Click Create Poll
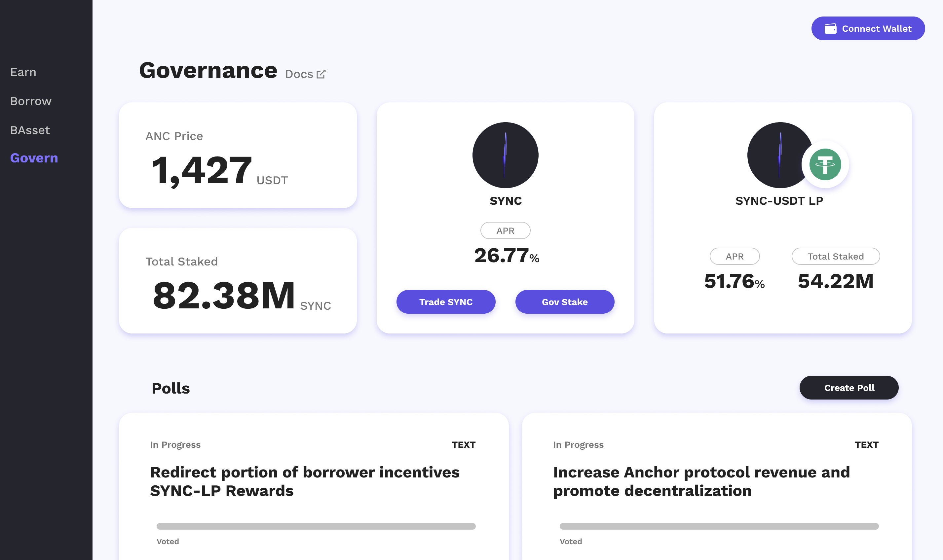The height and width of the screenshot is (560, 943). pyautogui.click(x=849, y=388)
